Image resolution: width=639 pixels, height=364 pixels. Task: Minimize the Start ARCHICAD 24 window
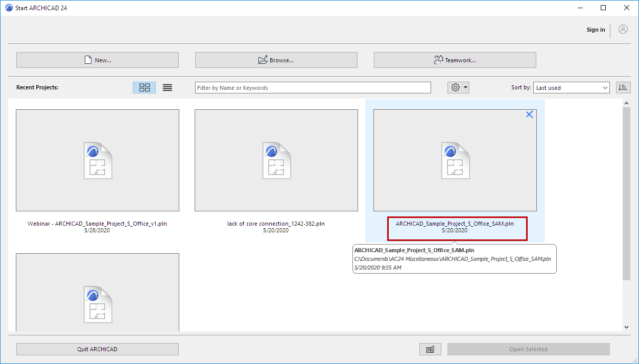point(580,8)
